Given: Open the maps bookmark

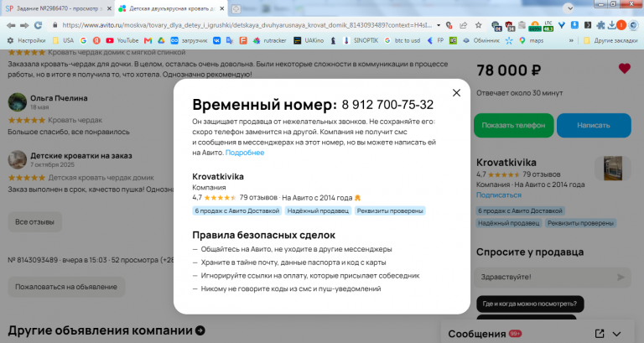Looking at the screenshot, I should coord(531,40).
